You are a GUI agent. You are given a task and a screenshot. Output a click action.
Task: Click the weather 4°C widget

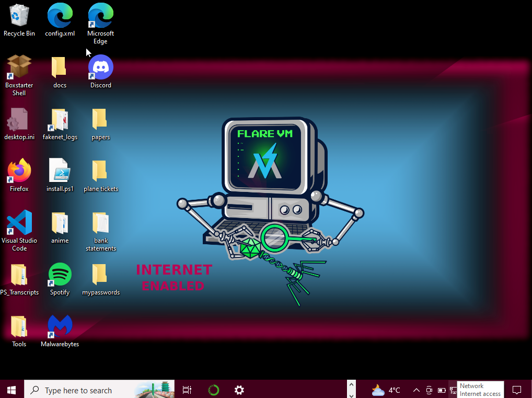(x=386, y=390)
